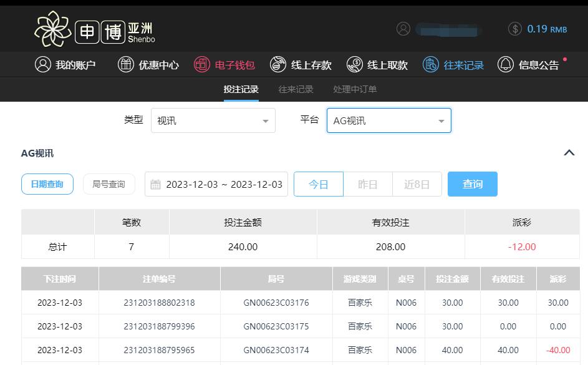This screenshot has height=365, width=588.
Task: Click the 线上取款 withdrawal icon
Action: 355,64
